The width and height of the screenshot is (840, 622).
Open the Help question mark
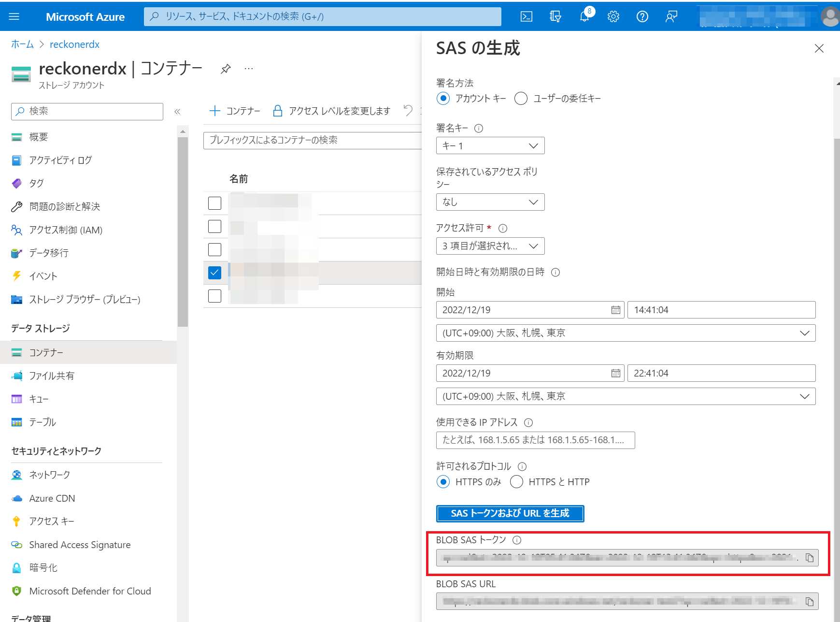pyautogui.click(x=642, y=16)
